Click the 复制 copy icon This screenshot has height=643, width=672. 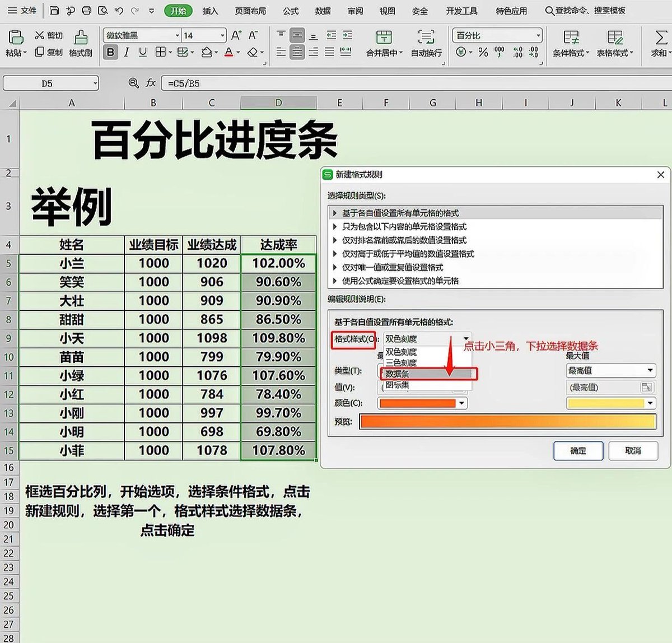[39, 52]
